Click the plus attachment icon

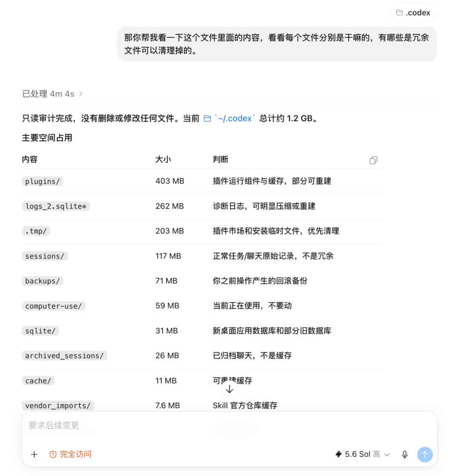pyautogui.click(x=34, y=454)
